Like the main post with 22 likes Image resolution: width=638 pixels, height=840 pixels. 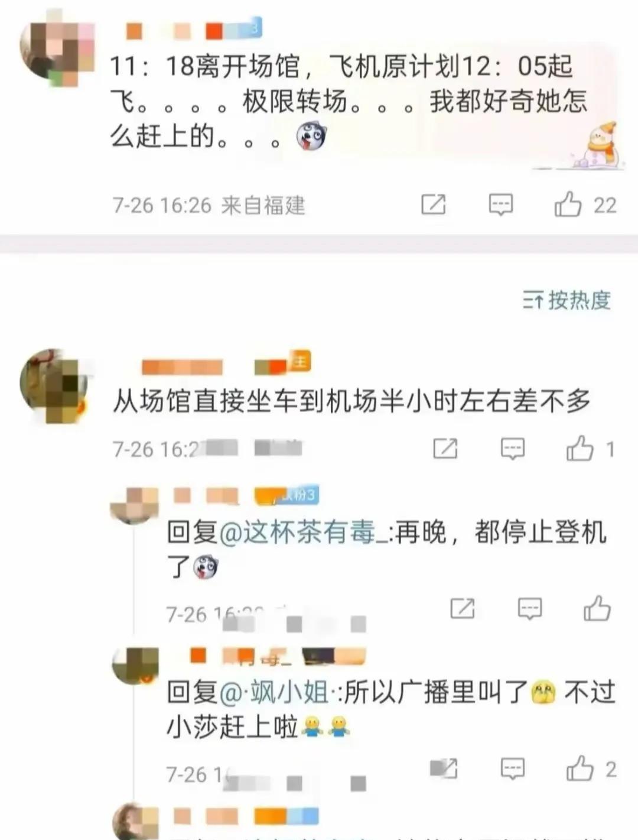(585, 205)
